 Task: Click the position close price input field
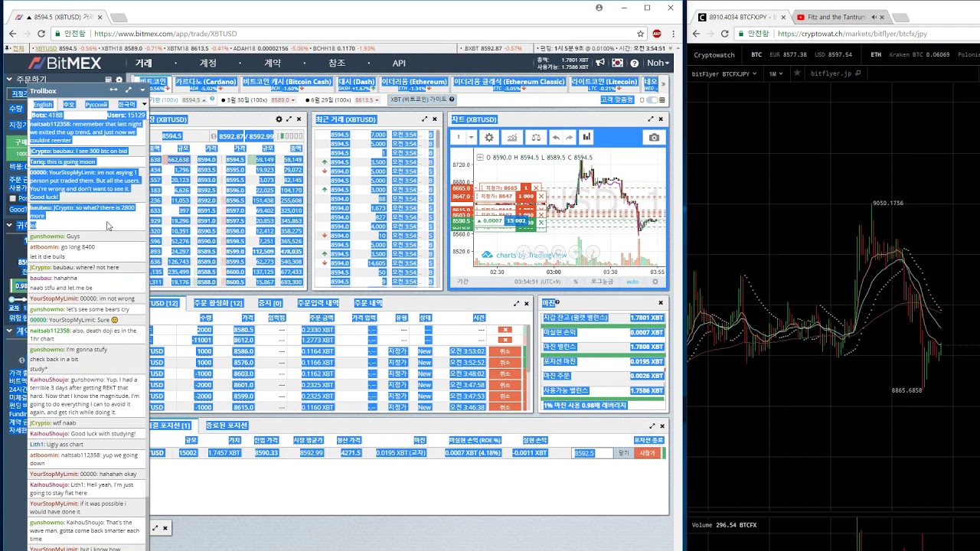click(593, 453)
